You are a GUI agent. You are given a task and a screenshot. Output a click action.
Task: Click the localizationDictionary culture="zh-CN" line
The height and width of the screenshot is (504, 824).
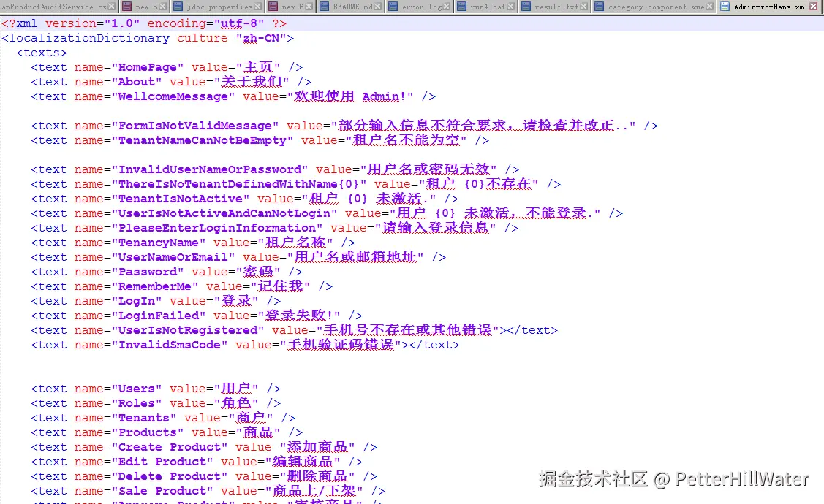pos(148,38)
